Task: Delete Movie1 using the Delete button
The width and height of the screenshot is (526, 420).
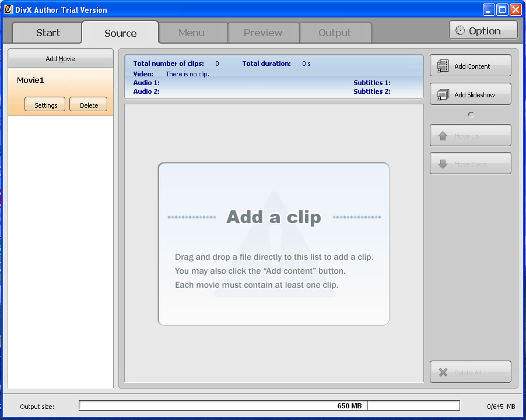Action: tap(89, 105)
